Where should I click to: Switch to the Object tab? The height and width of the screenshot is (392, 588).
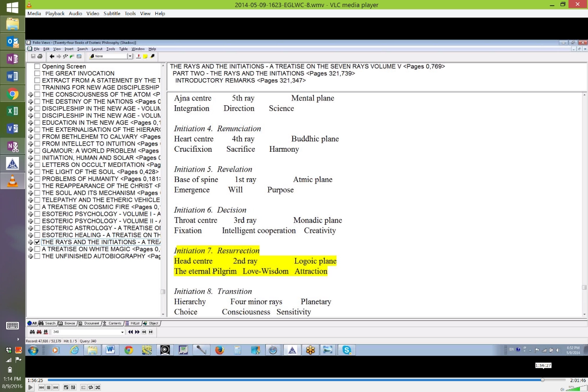(x=151, y=323)
